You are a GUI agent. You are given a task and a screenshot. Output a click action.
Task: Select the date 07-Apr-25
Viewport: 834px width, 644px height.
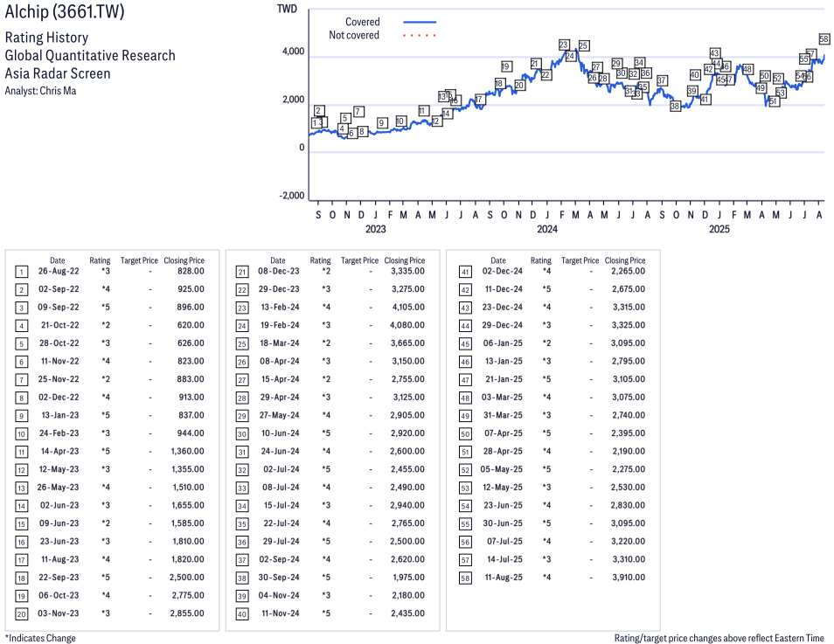coord(504,433)
